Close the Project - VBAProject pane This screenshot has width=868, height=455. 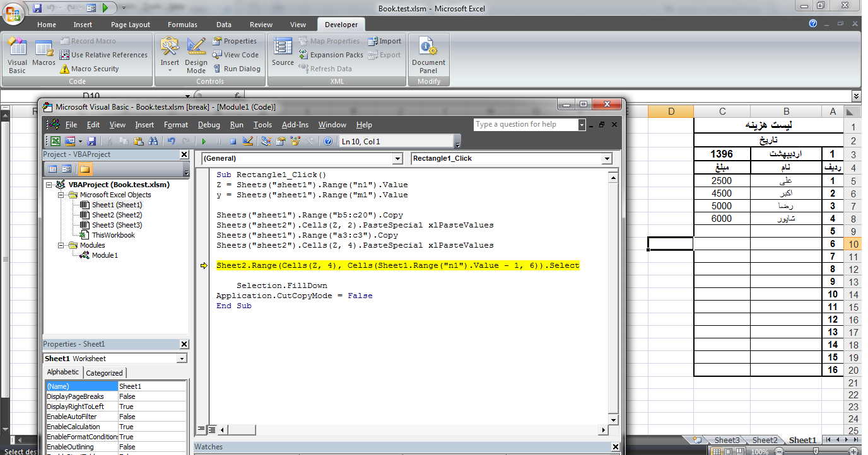pyautogui.click(x=184, y=154)
